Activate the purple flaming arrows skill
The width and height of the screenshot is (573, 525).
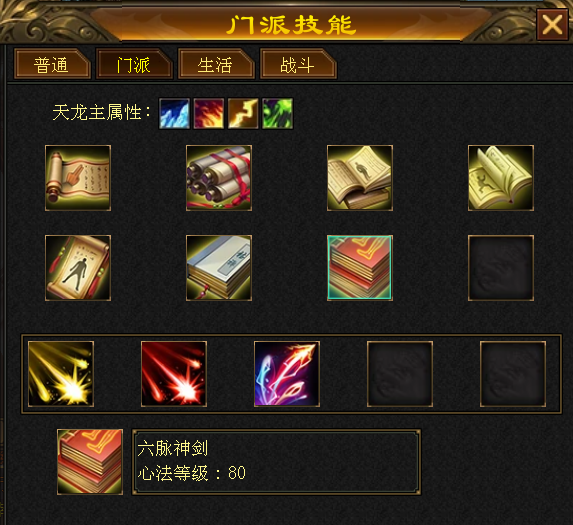(x=287, y=374)
